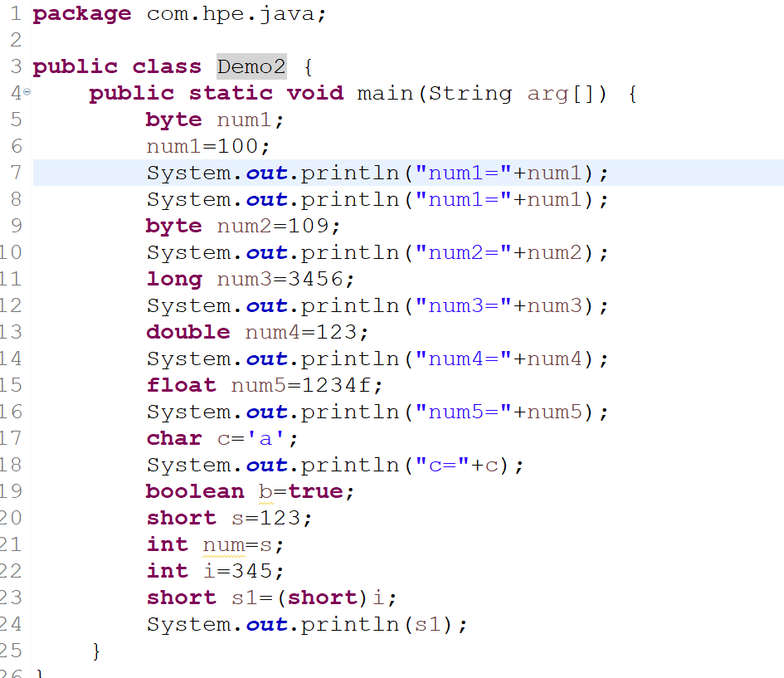Viewport: 784px width, 678px height.
Task: Click the warning-underlined variable b on line 19
Action: pos(265,492)
